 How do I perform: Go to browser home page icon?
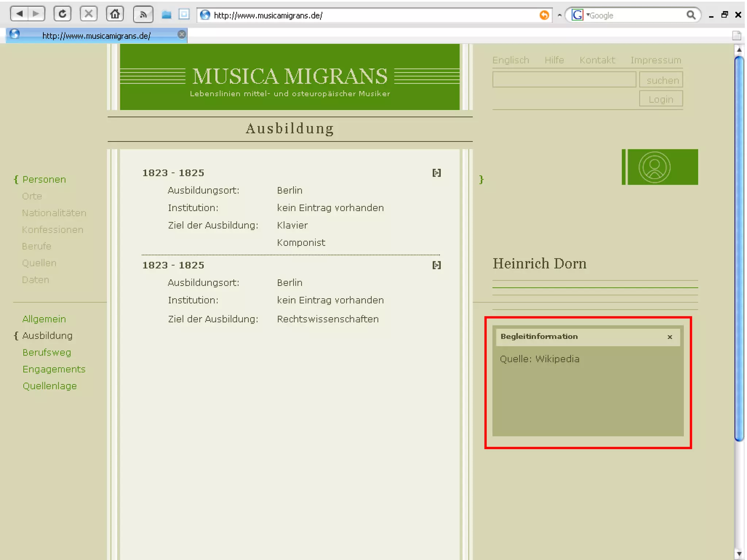pos(115,14)
